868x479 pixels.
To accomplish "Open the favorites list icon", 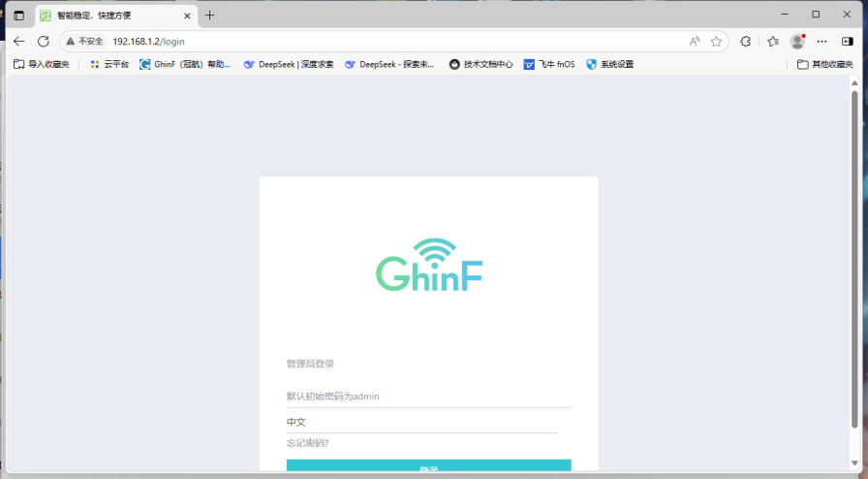I will (773, 41).
